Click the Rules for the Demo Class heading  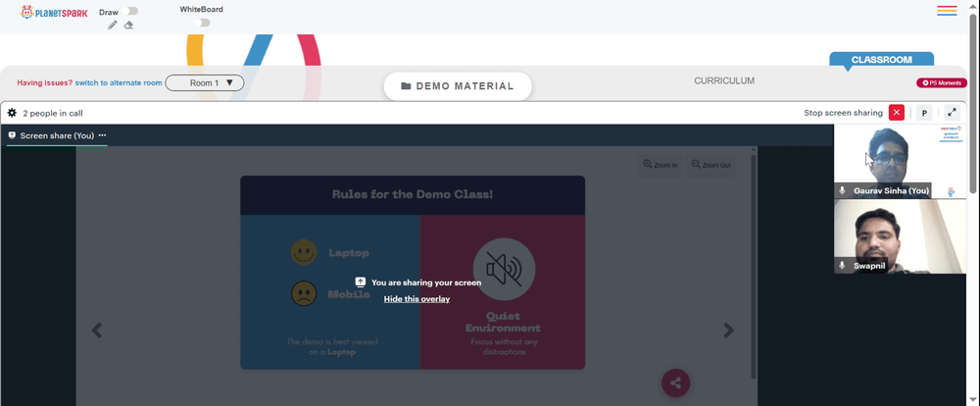point(413,194)
